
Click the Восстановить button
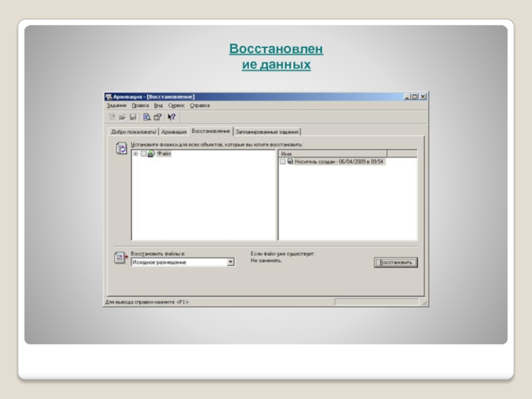(x=396, y=262)
